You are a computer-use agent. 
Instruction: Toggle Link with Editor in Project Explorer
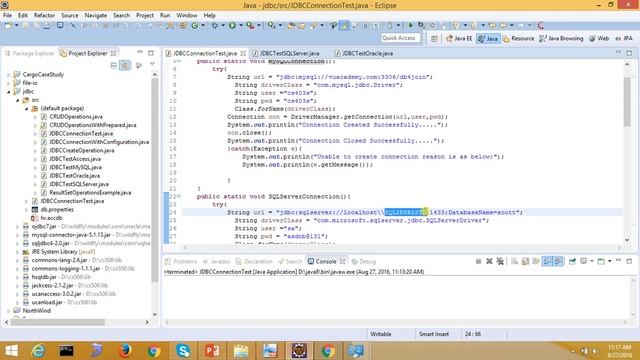(x=125, y=65)
